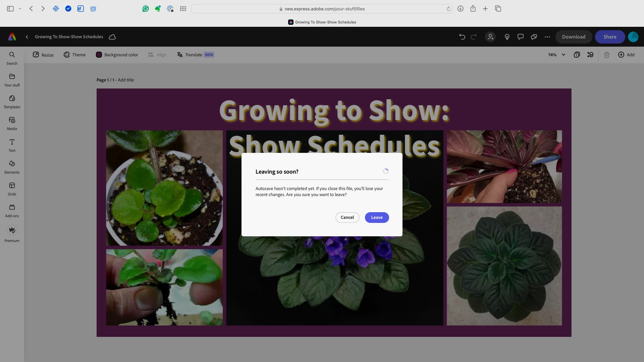This screenshot has width=644, height=362.
Task: Click the Undo arrow icon
Action: coord(462,37)
